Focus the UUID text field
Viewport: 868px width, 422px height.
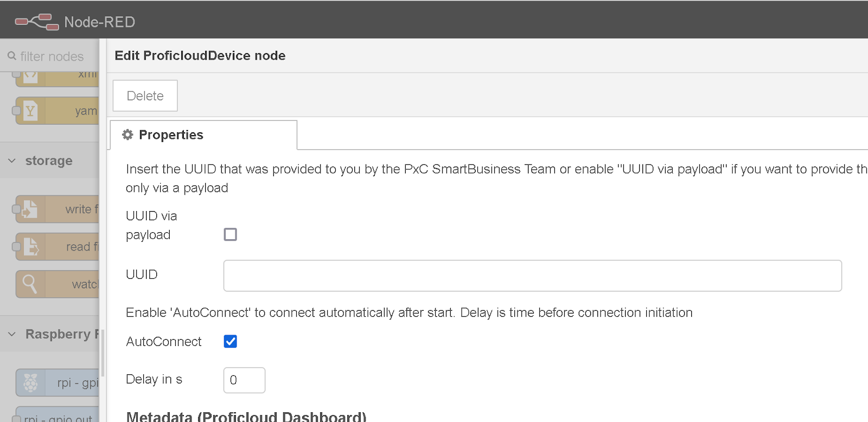532,276
